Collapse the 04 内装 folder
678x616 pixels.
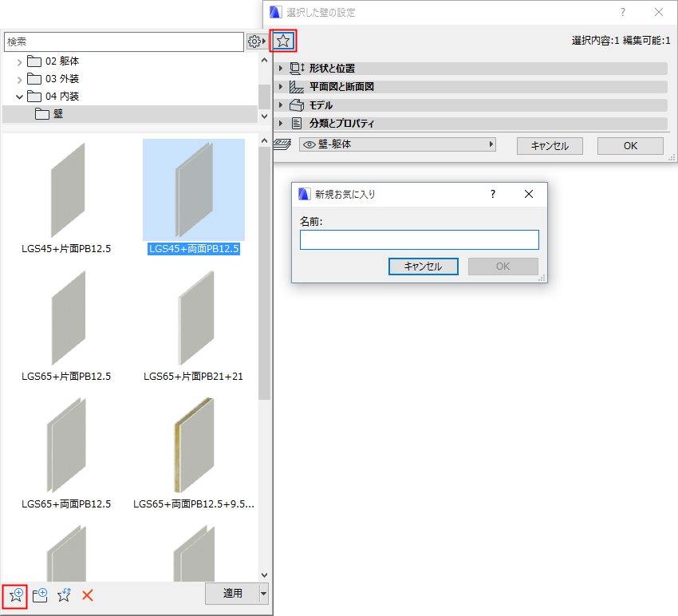click(18, 96)
